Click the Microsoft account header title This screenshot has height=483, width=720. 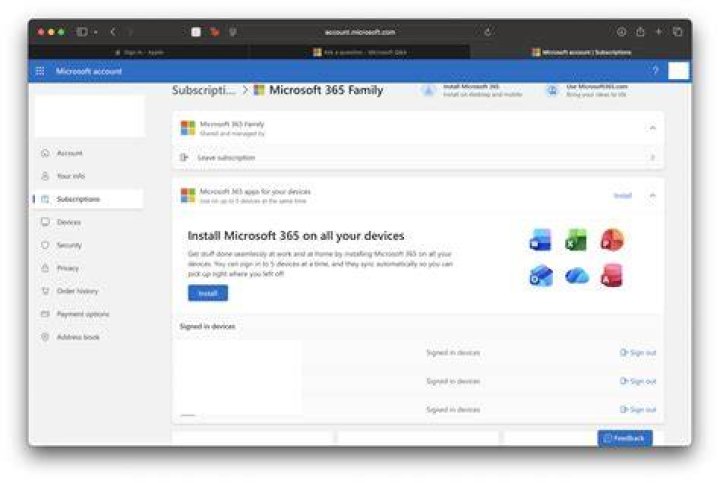pyautogui.click(x=89, y=71)
